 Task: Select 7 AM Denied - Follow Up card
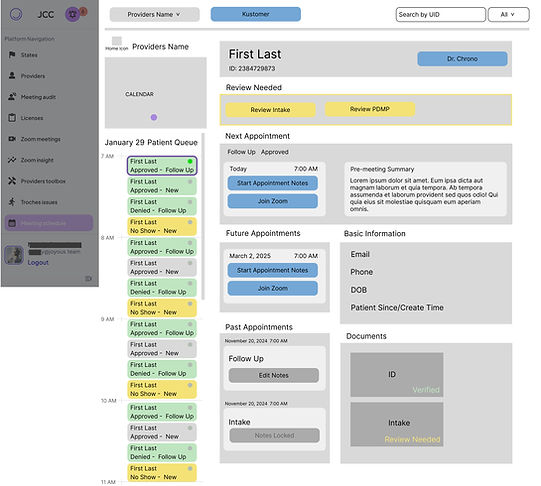tap(162, 206)
